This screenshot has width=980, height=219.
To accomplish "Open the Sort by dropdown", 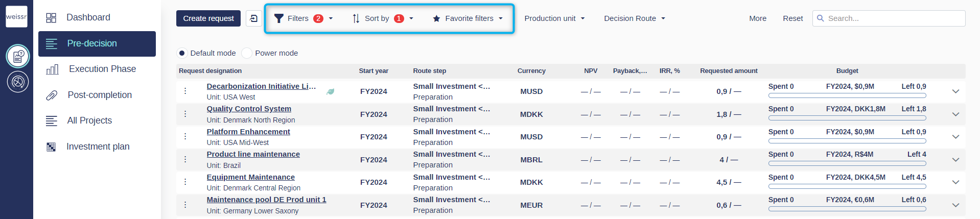I will click(x=383, y=18).
